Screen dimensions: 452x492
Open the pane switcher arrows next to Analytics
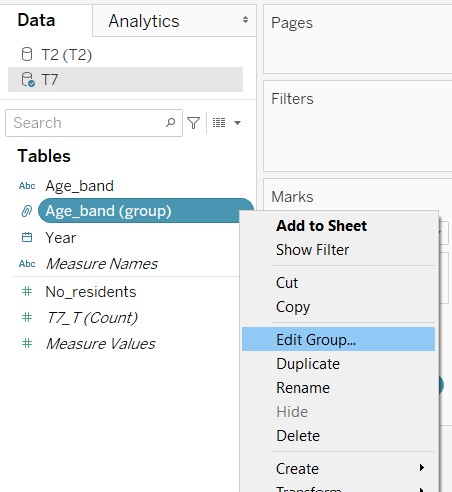coord(245,20)
